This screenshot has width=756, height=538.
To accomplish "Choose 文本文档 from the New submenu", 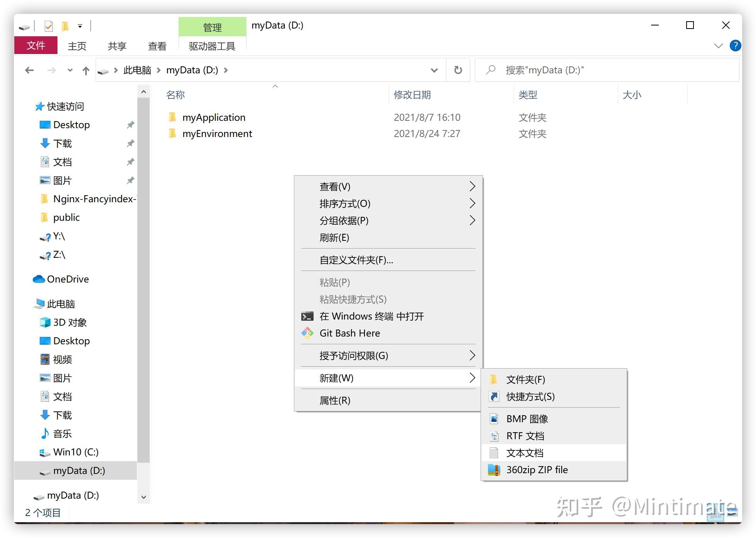I will tap(525, 453).
